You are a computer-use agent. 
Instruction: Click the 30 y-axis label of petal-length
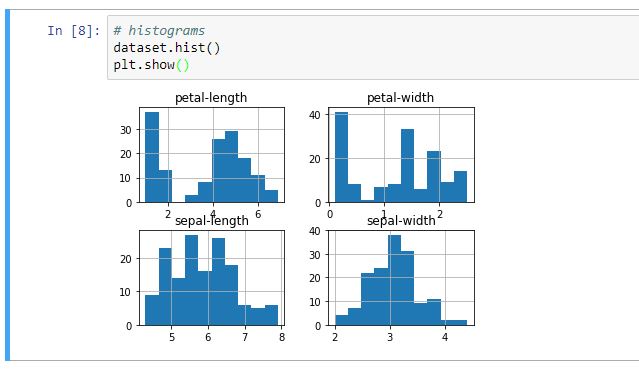126,130
